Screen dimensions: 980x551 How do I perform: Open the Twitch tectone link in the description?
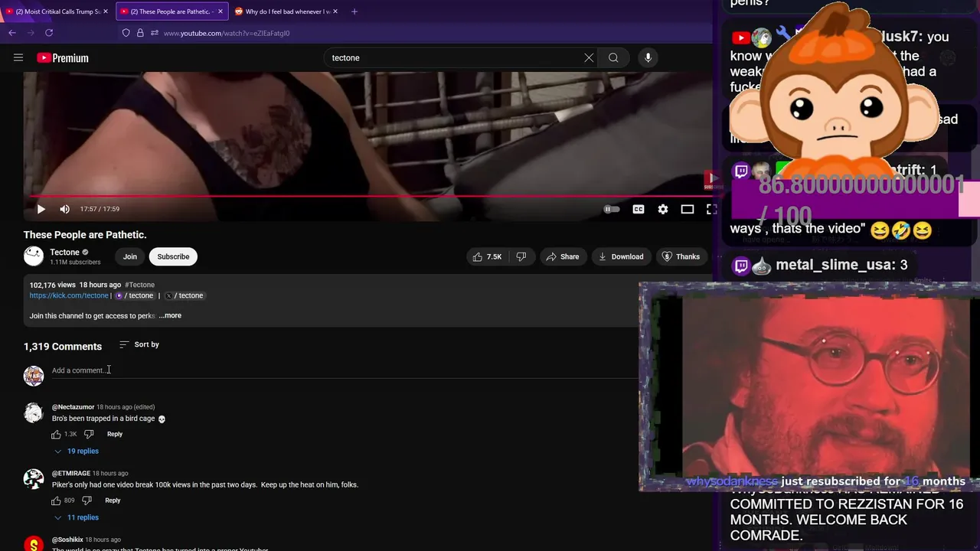pyautogui.click(x=135, y=295)
